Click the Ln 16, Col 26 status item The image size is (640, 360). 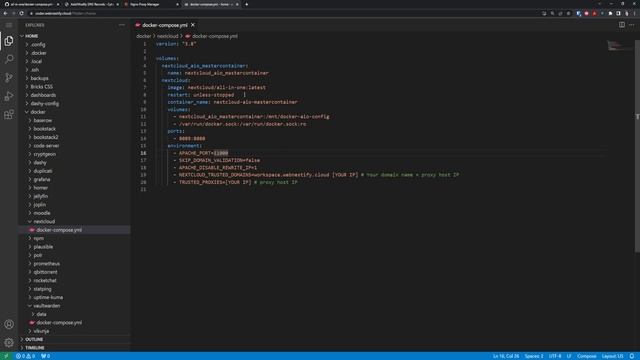click(x=506, y=356)
